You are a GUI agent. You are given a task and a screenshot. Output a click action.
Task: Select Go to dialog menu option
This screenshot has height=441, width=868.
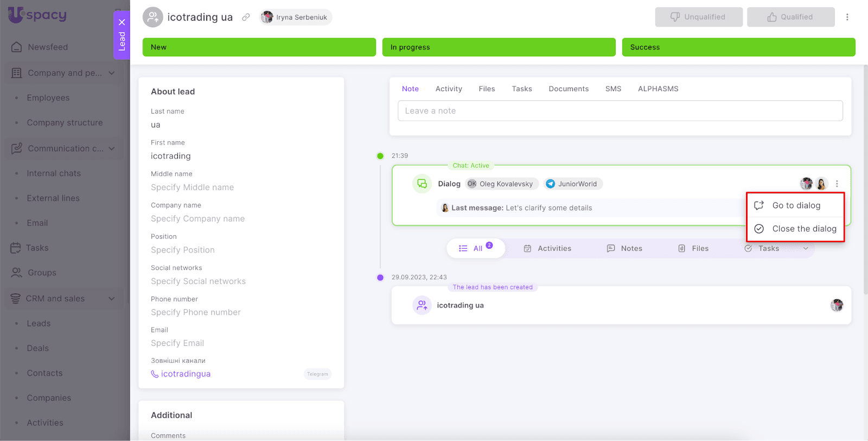pos(796,205)
